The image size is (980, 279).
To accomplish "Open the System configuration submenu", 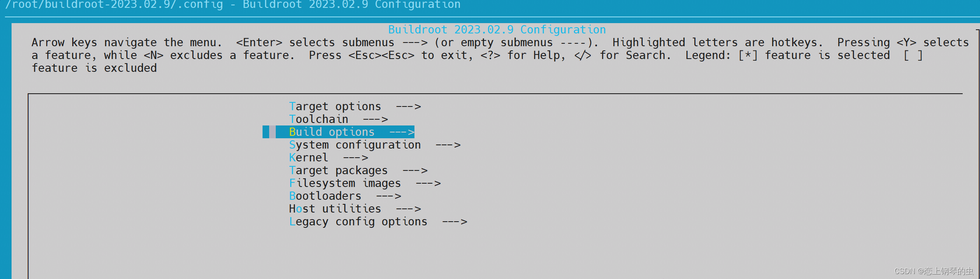I will [355, 144].
